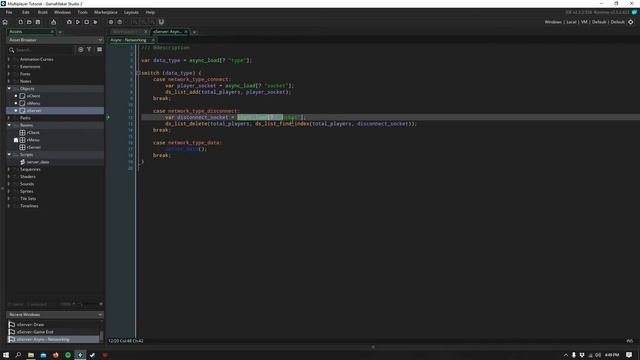Viewport: 640px width, 360px height.
Task: Expand the Sprites folder
Action: pyautogui.click(x=9, y=191)
